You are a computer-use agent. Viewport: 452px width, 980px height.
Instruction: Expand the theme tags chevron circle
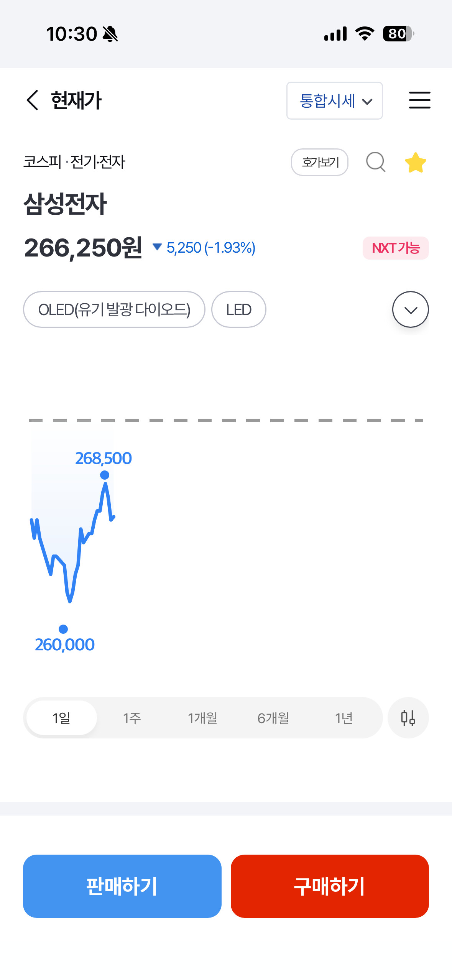[x=410, y=309]
